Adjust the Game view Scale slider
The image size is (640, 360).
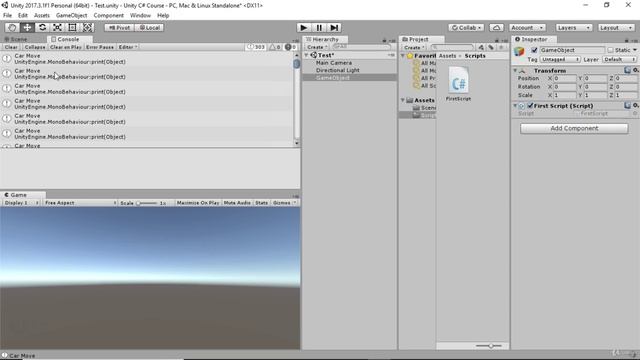click(147, 203)
